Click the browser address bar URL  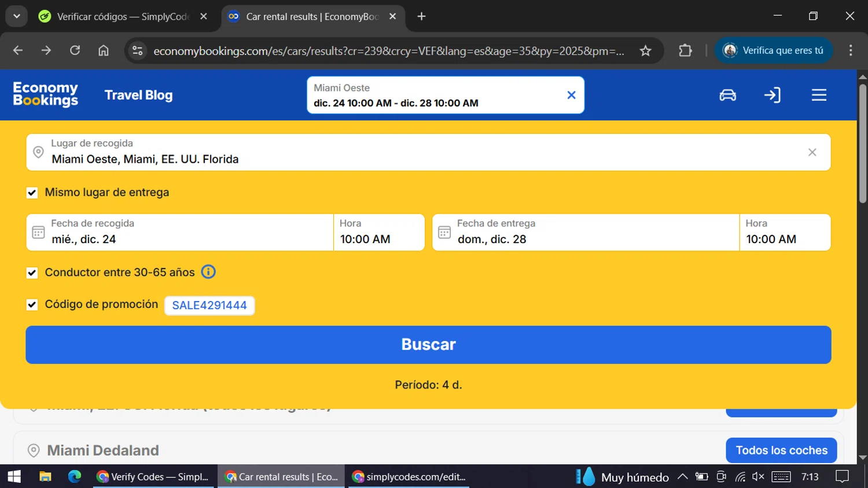pos(388,51)
